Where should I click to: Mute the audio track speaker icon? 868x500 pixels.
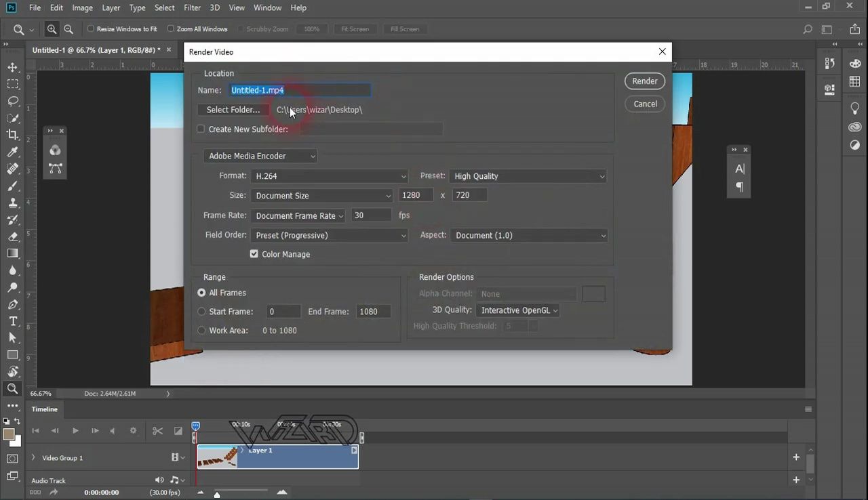(159, 480)
